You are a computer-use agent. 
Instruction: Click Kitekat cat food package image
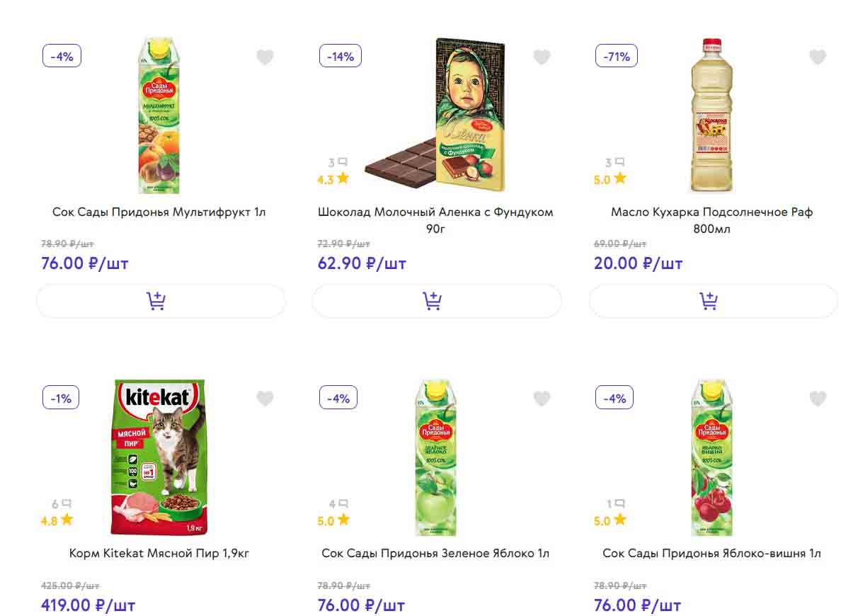tap(159, 457)
